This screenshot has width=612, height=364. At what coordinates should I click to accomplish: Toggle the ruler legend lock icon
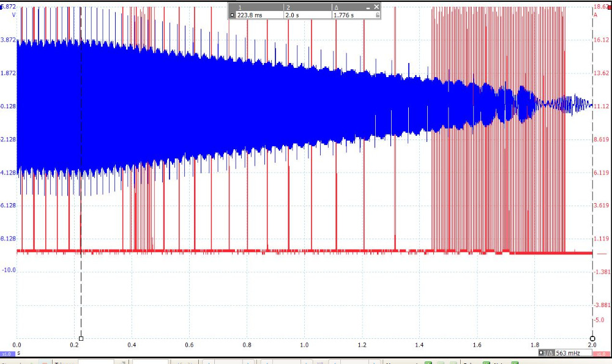tap(378, 15)
